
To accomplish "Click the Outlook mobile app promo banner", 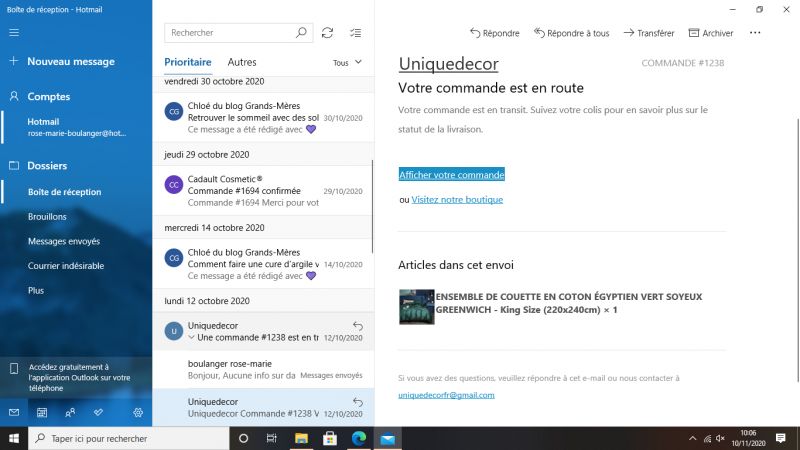I will click(x=76, y=378).
